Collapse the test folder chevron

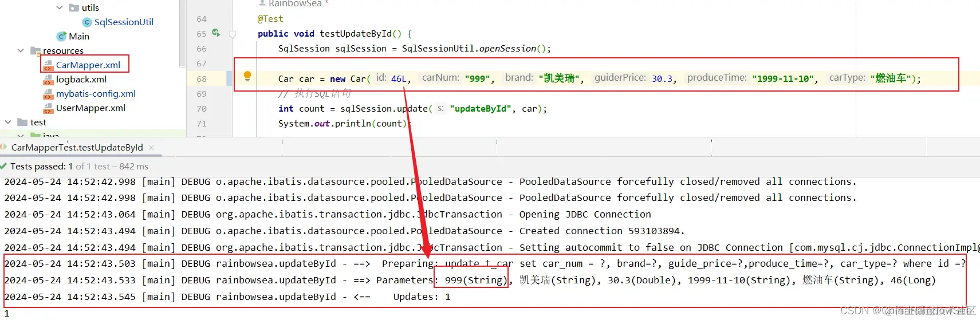click(x=8, y=122)
